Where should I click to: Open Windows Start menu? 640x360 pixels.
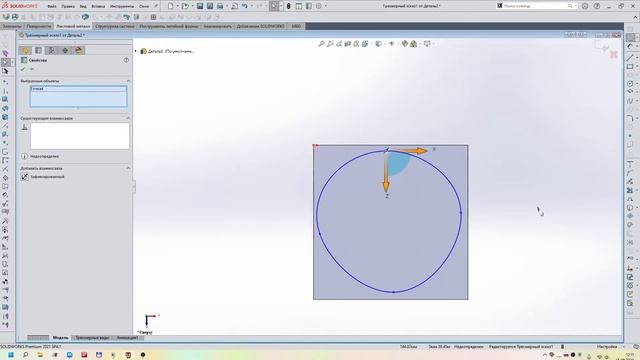pyautogui.click(x=11, y=355)
